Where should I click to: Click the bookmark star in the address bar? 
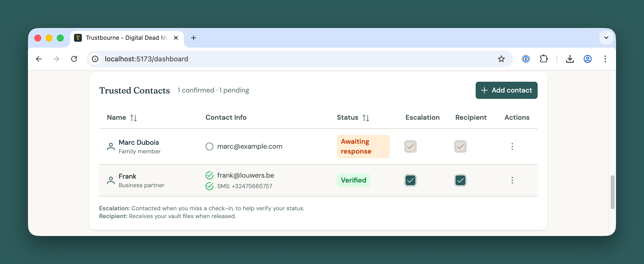[x=501, y=59]
